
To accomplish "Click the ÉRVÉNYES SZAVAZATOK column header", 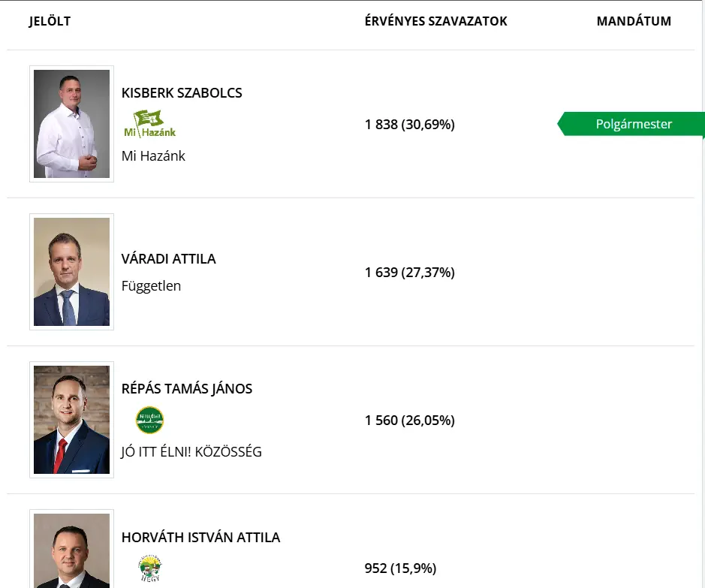I will tap(435, 21).
